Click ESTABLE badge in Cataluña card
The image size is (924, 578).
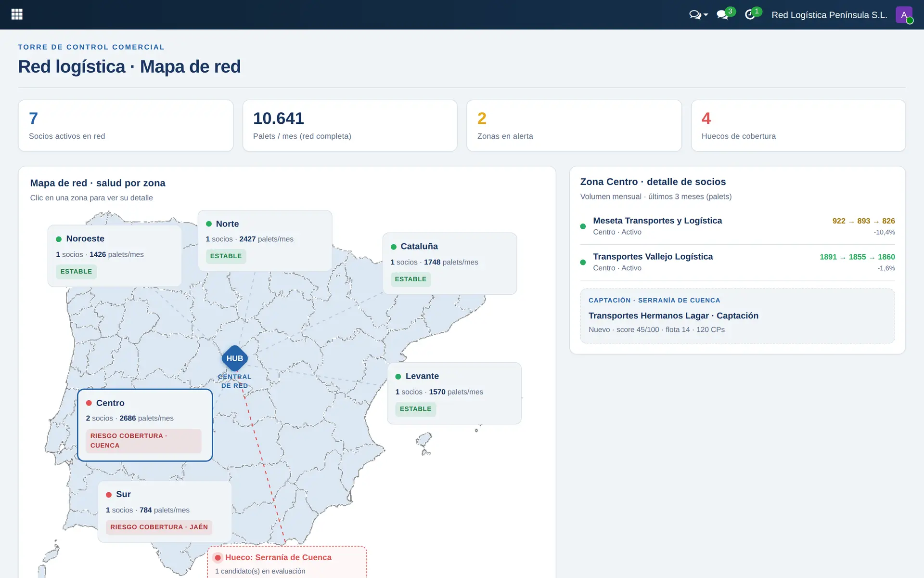[411, 279]
